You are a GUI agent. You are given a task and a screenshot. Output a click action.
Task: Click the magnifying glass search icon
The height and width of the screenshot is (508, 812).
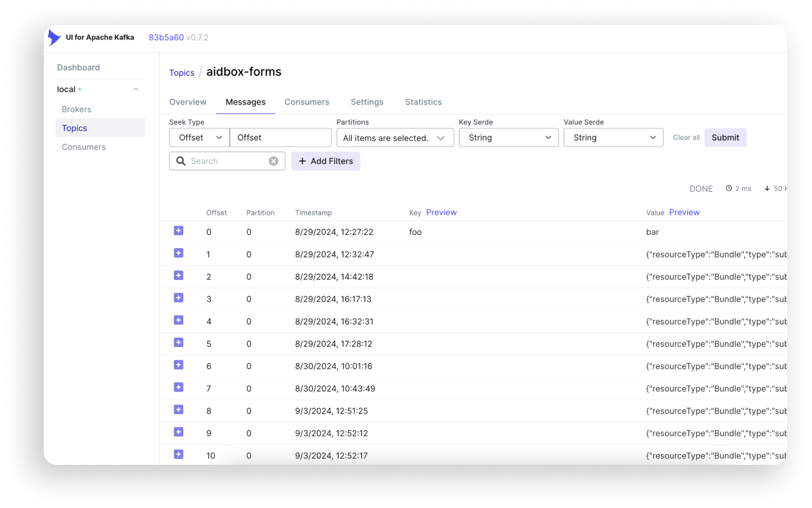[181, 161]
